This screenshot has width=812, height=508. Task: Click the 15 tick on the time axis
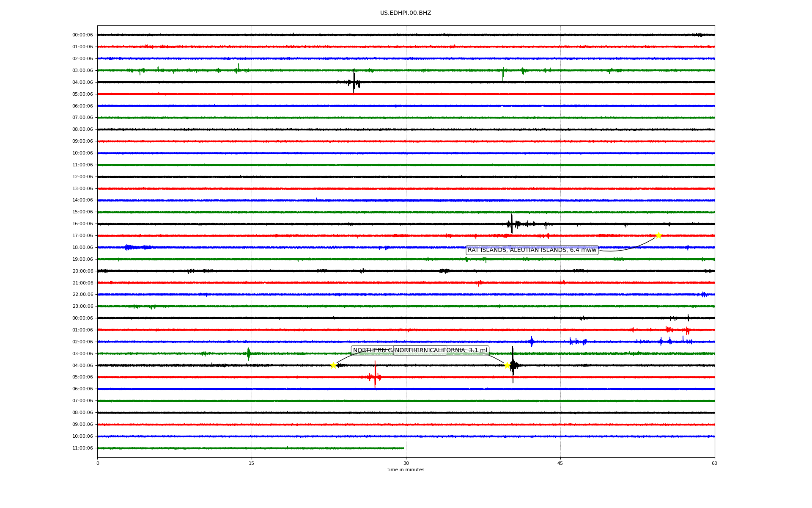(252, 463)
